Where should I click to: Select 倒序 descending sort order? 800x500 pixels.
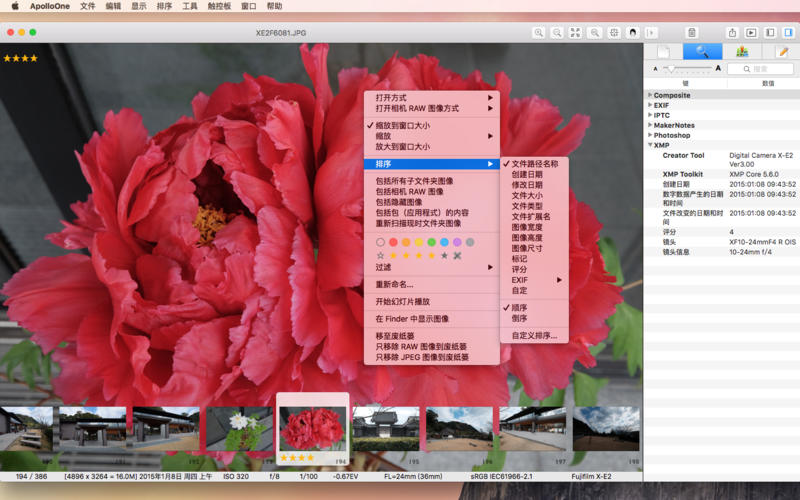click(x=534, y=318)
